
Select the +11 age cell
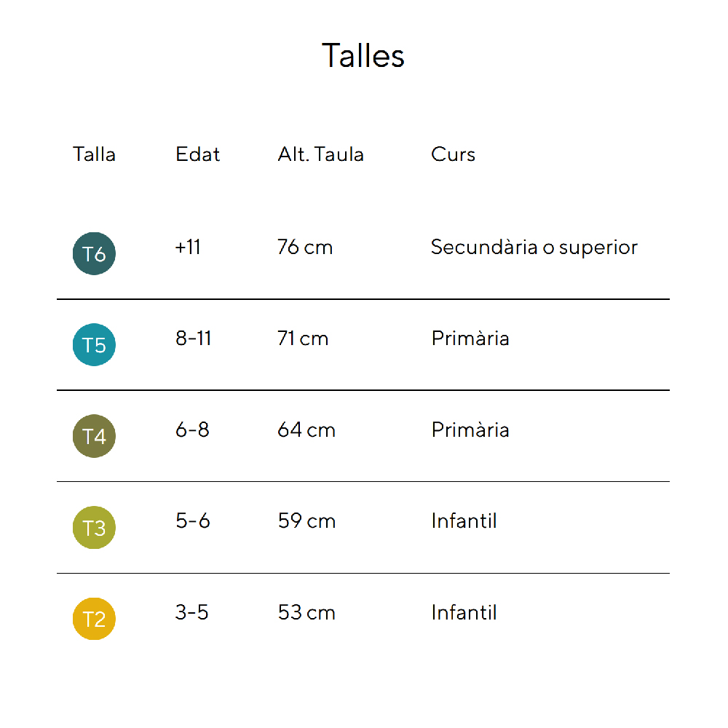(x=188, y=248)
